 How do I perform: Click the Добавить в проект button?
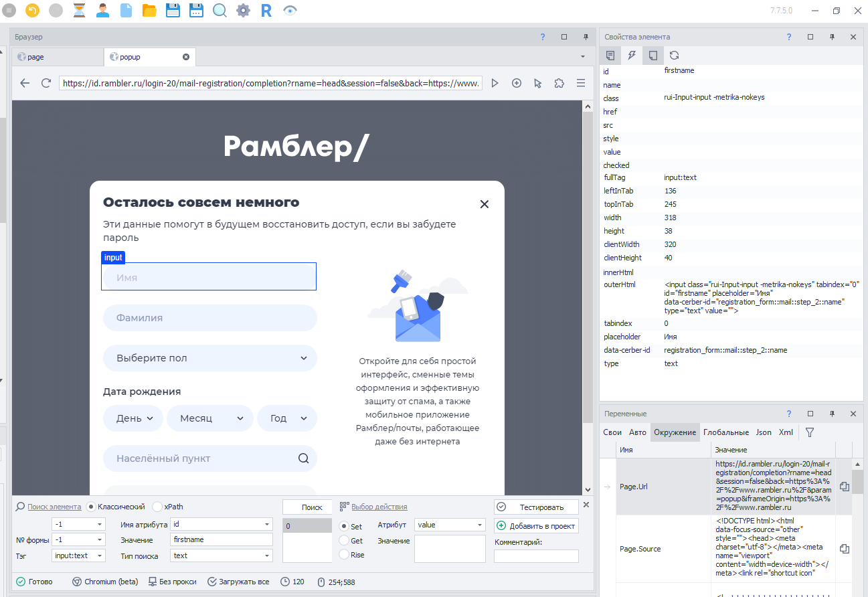point(536,526)
